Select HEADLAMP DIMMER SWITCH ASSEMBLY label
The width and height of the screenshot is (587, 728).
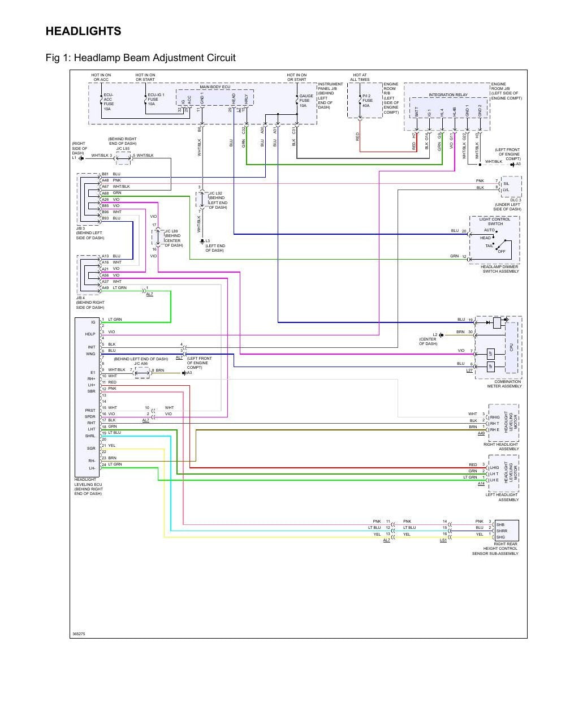point(500,269)
